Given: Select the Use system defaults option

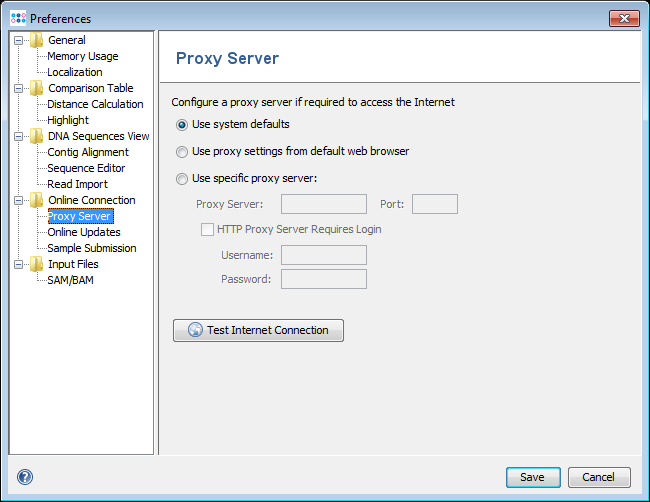Looking at the screenshot, I should pyautogui.click(x=182, y=125).
